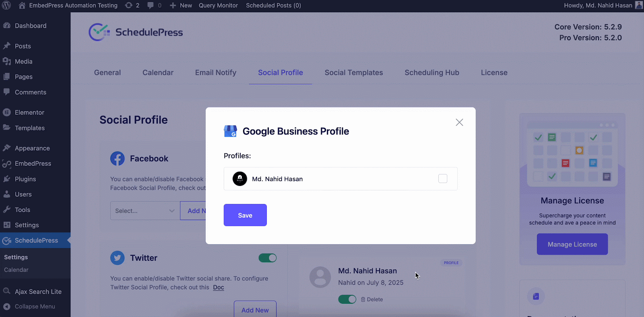The image size is (644, 317).
Task: Click the Tools wrench icon in sidebar
Action: [7, 210]
